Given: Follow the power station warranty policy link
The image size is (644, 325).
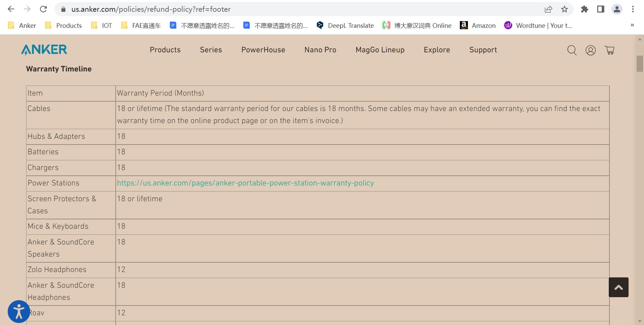Looking at the screenshot, I should 245,183.
